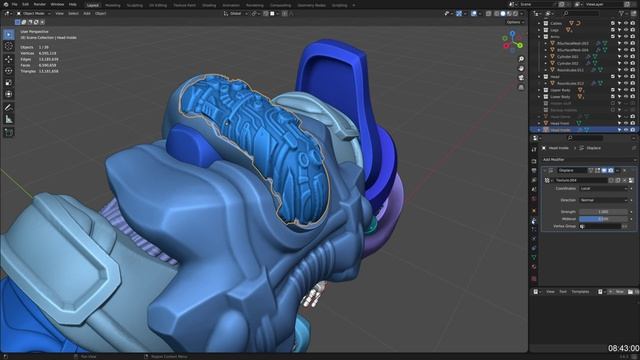Open the Object Data properties tab

point(534,258)
